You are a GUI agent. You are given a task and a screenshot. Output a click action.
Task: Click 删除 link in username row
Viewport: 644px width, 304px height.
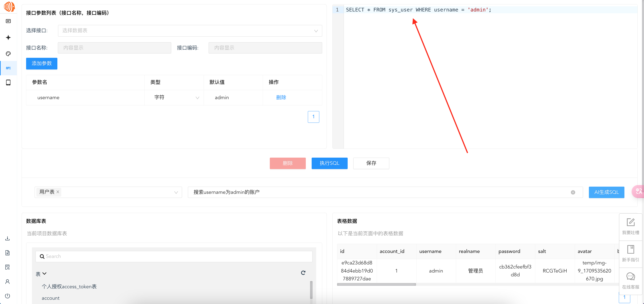pyautogui.click(x=281, y=97)
